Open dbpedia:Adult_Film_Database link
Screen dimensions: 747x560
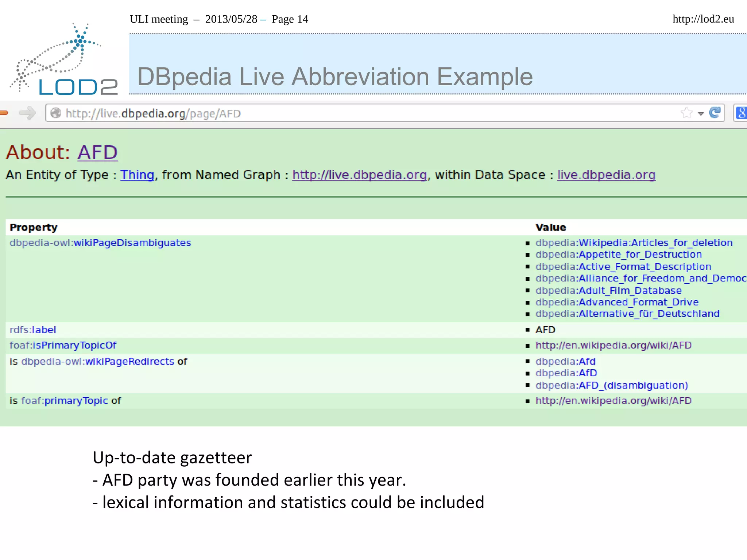[x=608, y=291]
